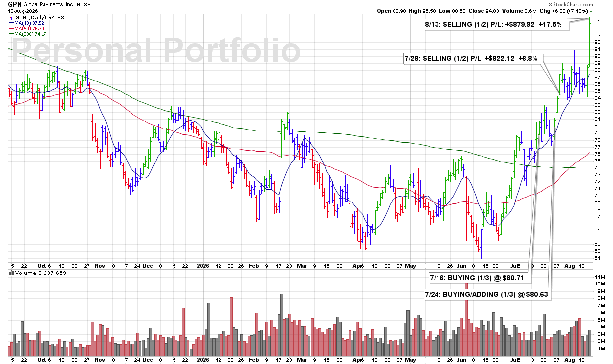Click the 90 price axis label
613x364 pixels.
(598, 56)
